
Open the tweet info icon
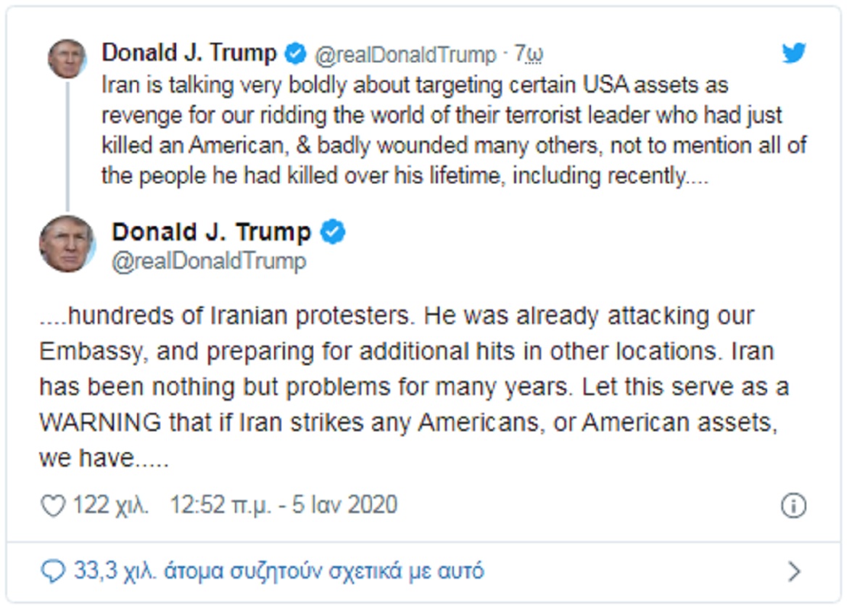pos(793,506)
